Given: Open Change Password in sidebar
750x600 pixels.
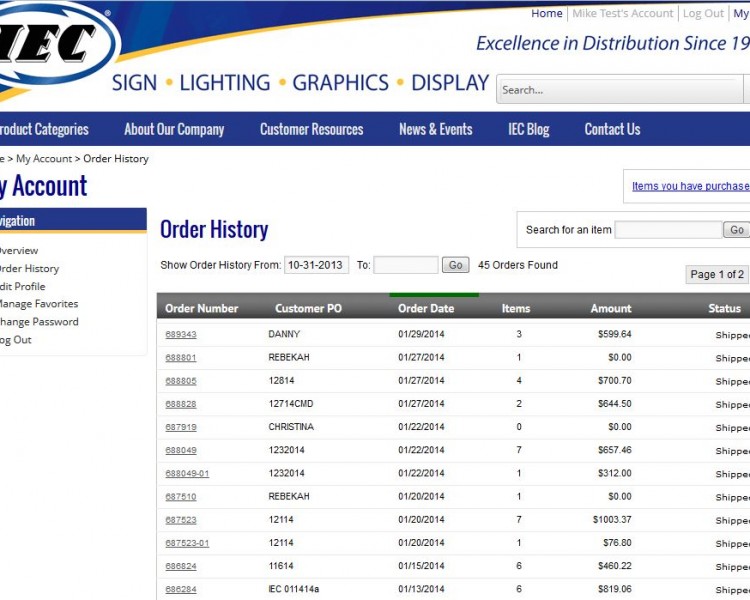Looking at the screenshot, I should pos(38,322).
